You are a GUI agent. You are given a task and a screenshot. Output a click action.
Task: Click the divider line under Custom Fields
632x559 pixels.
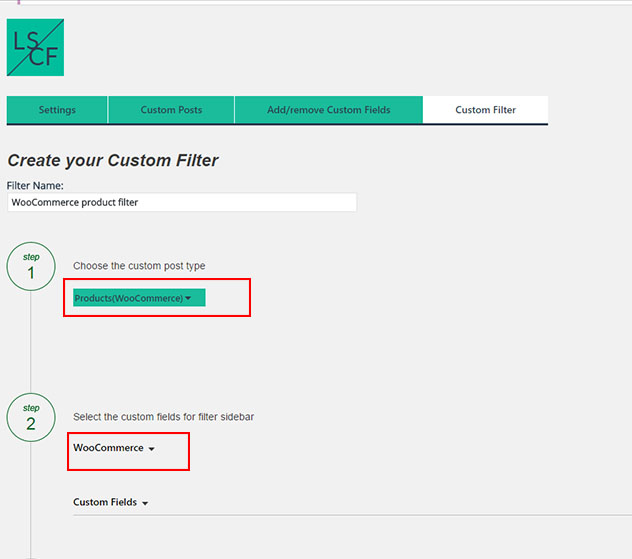pos(352,515)
